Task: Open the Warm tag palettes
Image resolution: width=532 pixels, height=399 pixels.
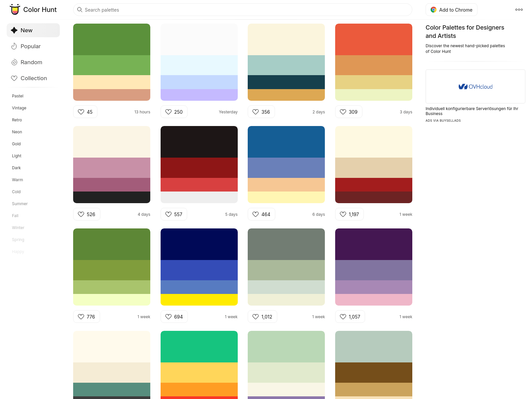Action: 17,180
